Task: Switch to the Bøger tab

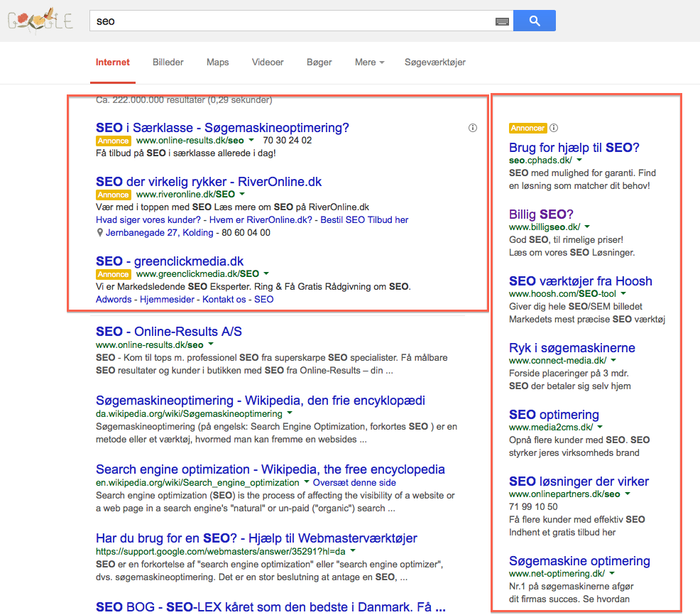Action: pos(319,62)
